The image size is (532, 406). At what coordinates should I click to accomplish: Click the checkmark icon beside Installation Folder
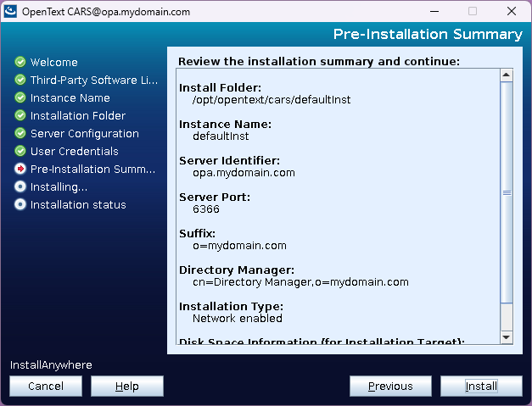(20, 115)
